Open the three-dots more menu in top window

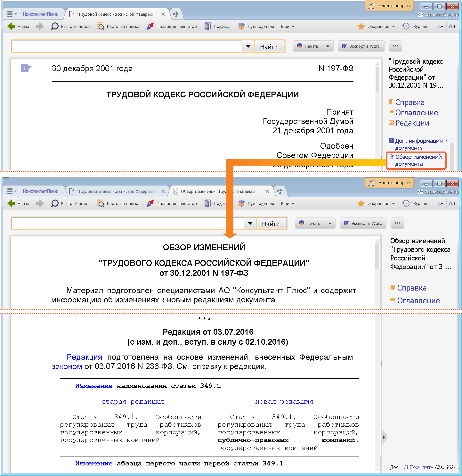tap(395, 46)
